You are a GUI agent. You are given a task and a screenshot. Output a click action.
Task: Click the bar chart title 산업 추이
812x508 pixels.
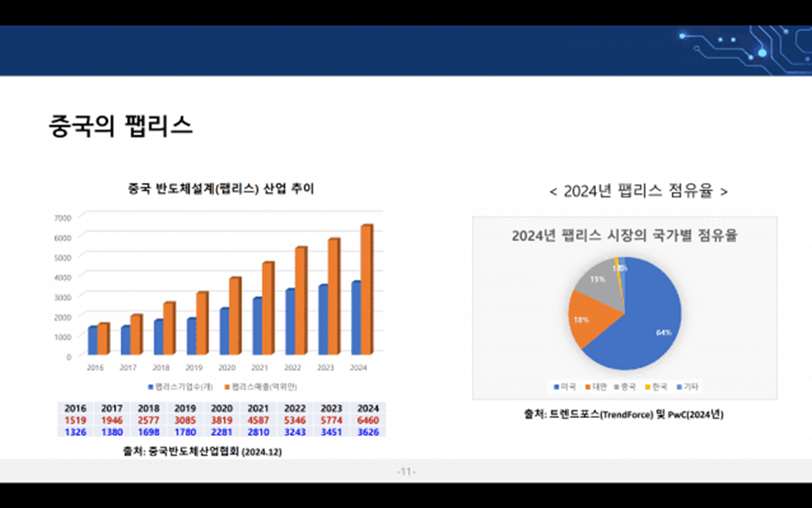coord(221,189)
